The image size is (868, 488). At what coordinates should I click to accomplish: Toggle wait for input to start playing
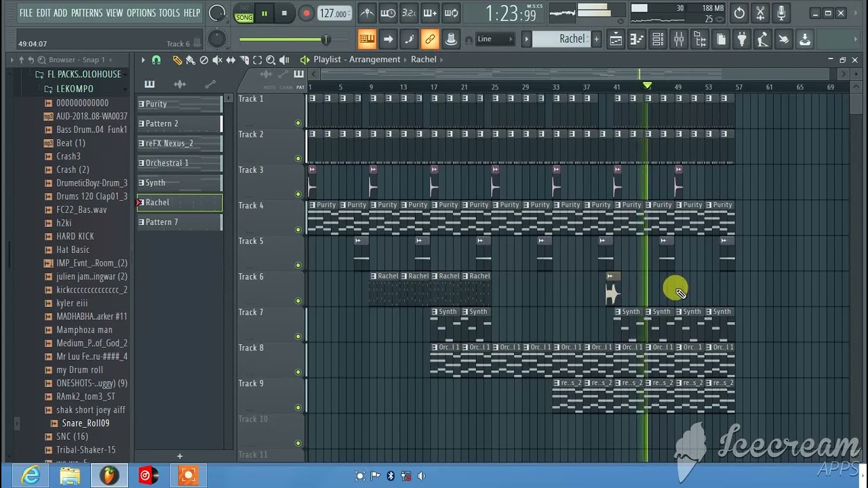point(388,13)
